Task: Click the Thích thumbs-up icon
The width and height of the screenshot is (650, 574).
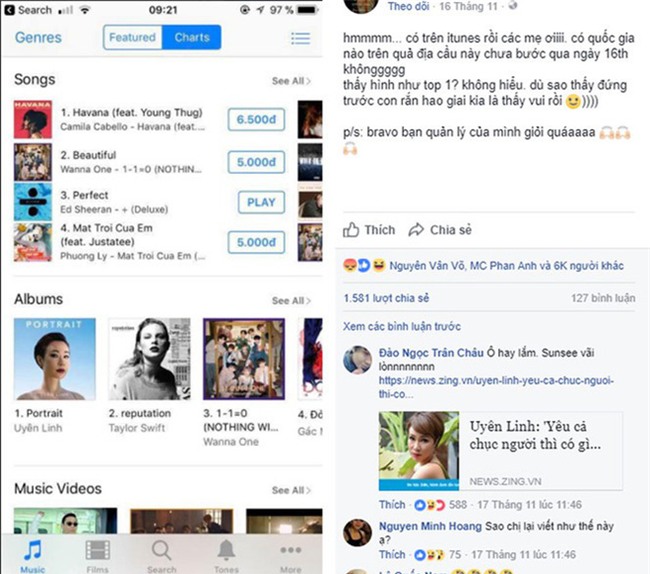Action: point(351,230)
